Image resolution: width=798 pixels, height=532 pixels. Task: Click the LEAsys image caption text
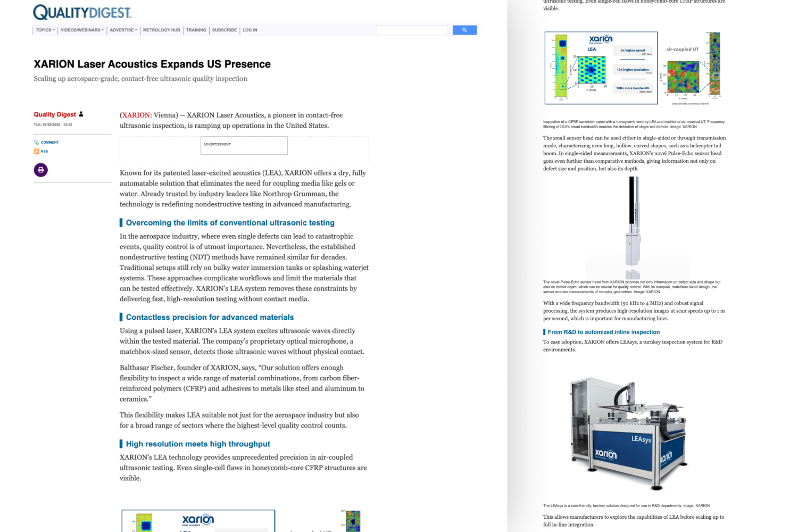[626, 506]
